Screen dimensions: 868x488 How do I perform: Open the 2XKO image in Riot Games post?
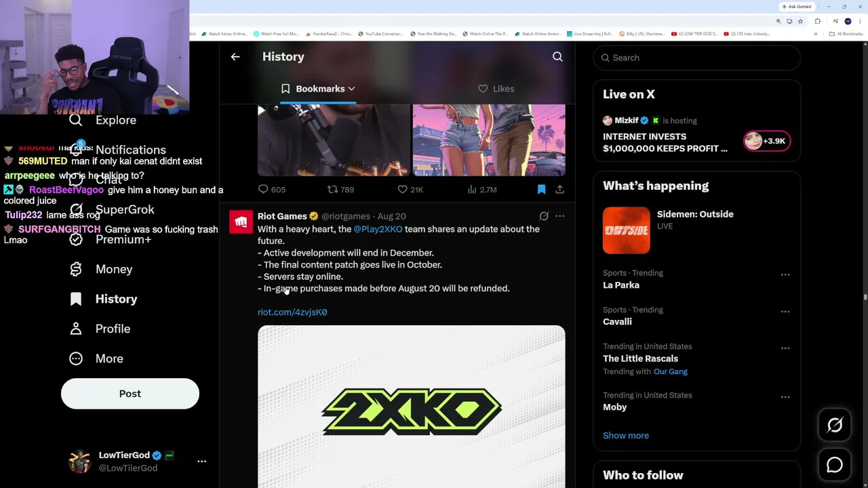(411, 407)
